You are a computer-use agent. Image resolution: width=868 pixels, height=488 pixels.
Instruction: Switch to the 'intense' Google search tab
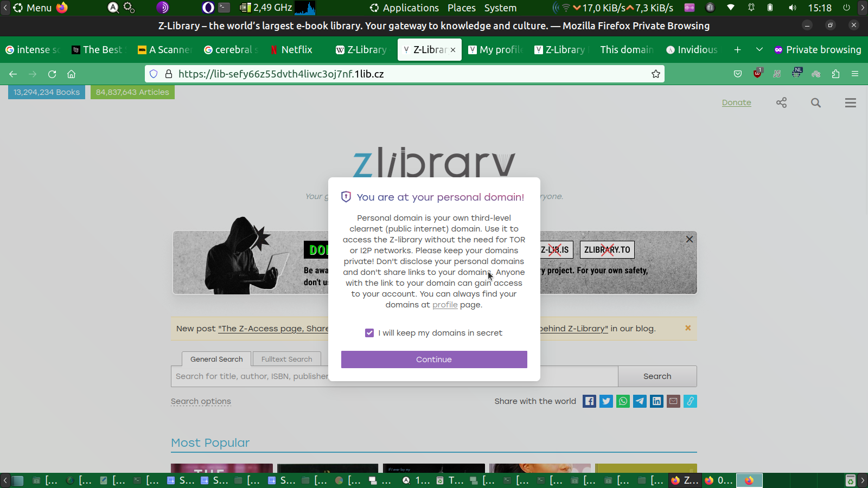point(33,49)
